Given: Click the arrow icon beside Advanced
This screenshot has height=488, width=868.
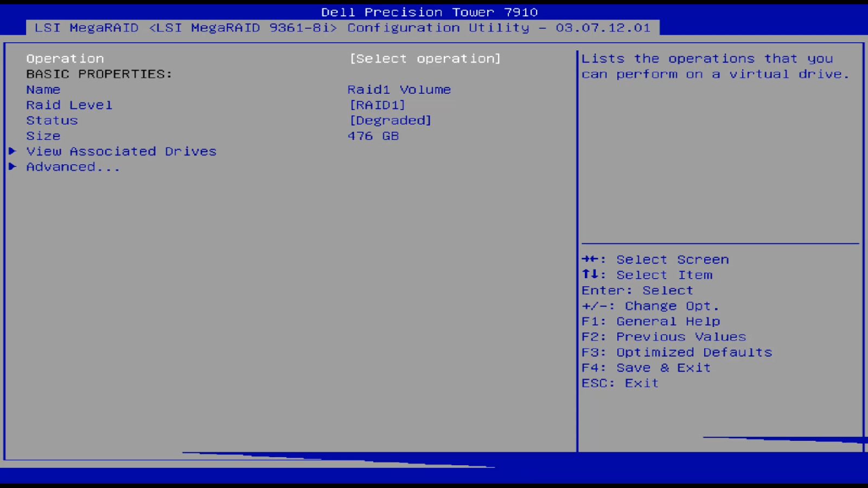Looking at the screenshot, I should pyautogui.click(x=13, y=167).
